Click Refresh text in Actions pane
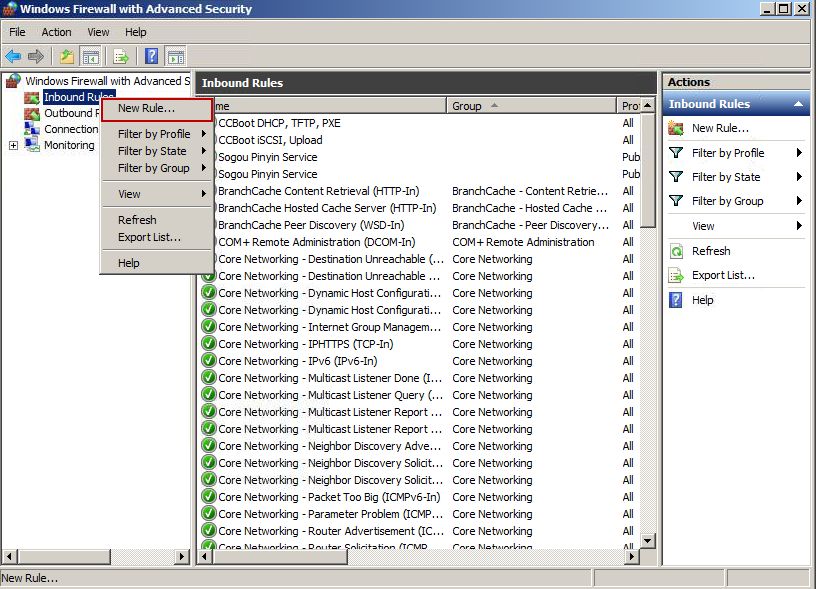 tap(711, 251)
